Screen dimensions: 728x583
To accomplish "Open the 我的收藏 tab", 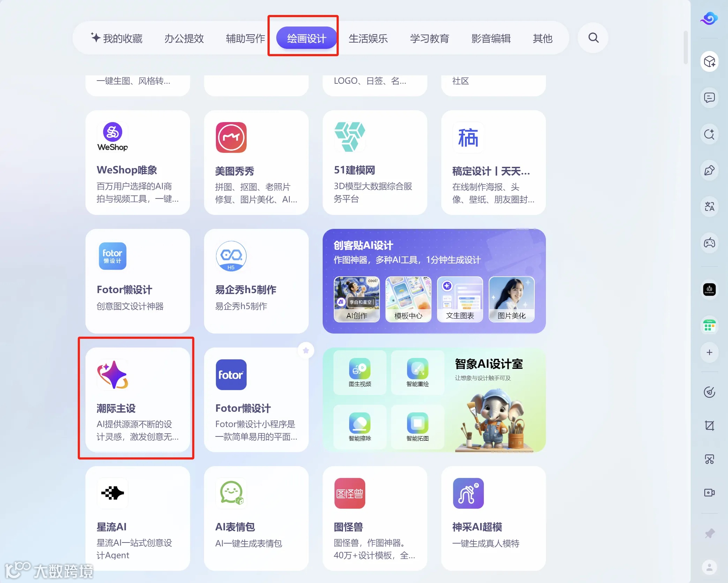I will click(117, 38).
